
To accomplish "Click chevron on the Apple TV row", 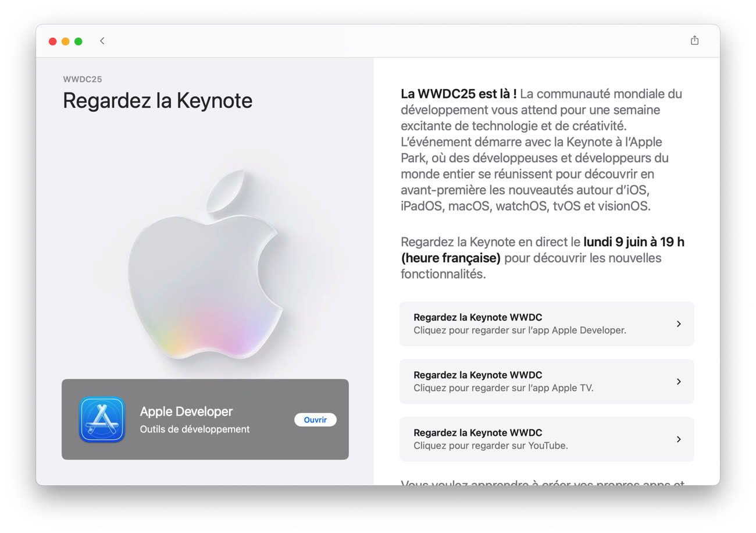I will pos(679,382).
